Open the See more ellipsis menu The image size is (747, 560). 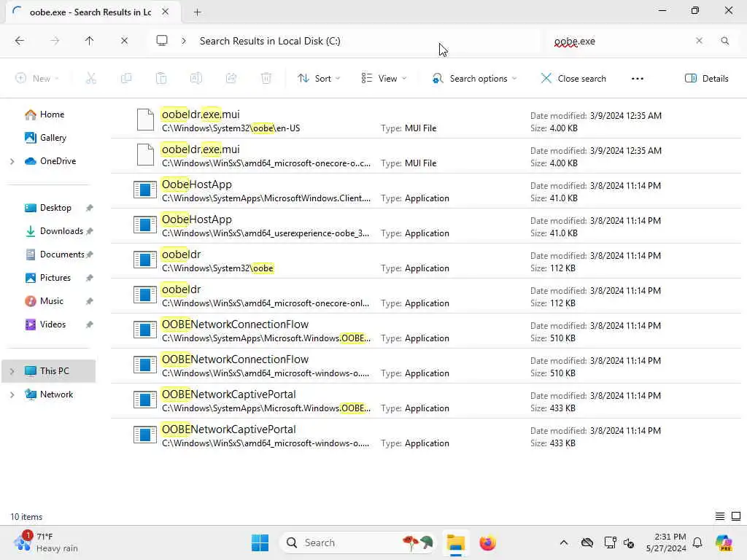coord(637,79)
